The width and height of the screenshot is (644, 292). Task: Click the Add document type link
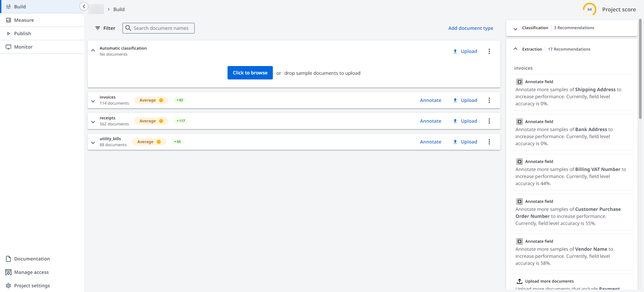pos(470,28)
